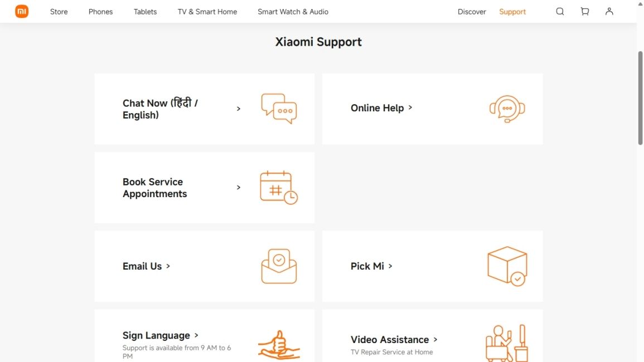Click the chevron next to Email Us

[168, 266]
